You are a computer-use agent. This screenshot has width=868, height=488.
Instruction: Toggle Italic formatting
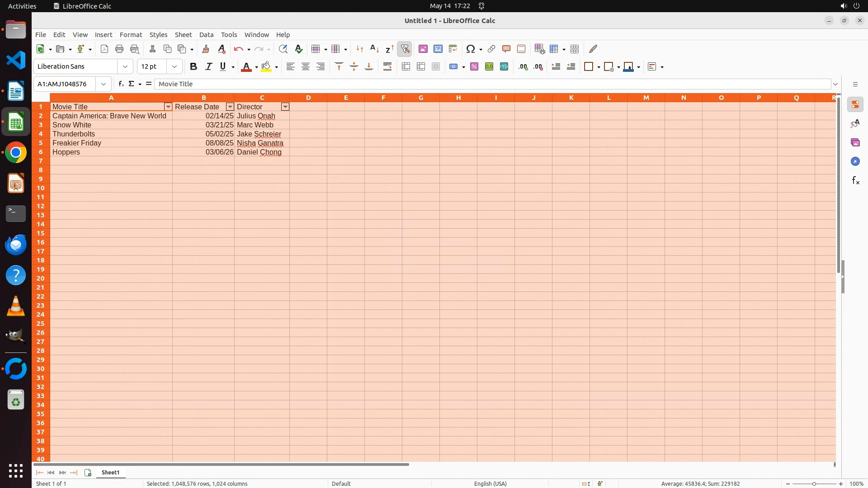point(208,66)
